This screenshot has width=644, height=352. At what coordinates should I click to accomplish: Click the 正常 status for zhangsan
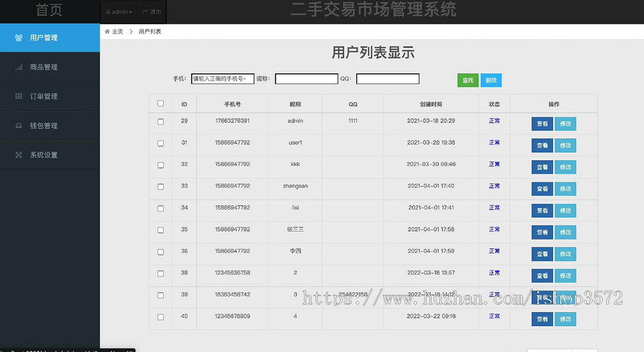(x=494, y=186)
